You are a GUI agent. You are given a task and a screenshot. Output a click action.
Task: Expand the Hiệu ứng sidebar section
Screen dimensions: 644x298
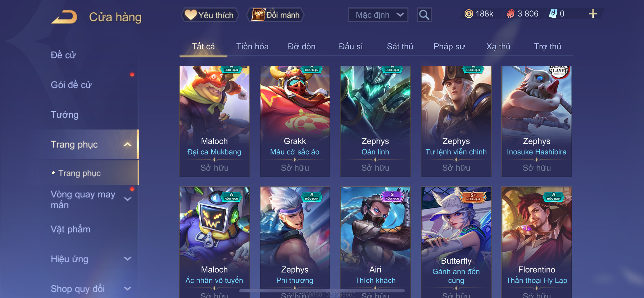coord(128,259)
